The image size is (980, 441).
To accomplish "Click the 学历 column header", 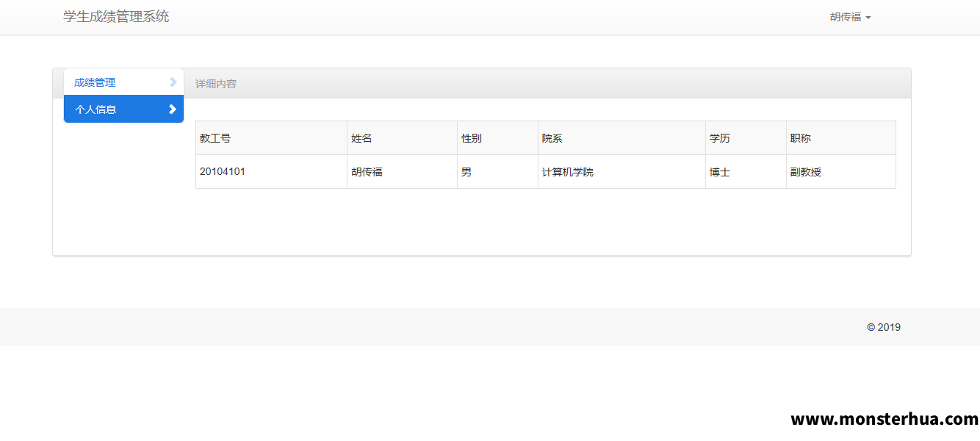I will pos(746,138).
